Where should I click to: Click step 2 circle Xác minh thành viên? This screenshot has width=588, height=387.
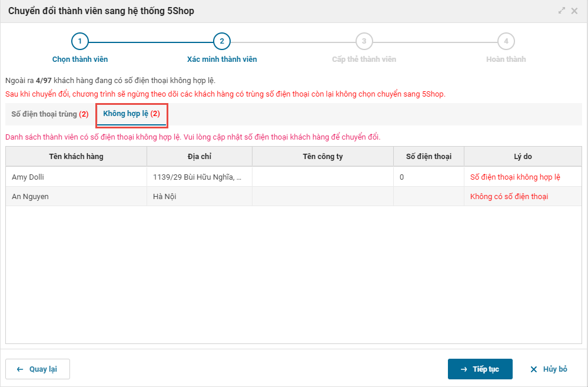click(222, 41)
